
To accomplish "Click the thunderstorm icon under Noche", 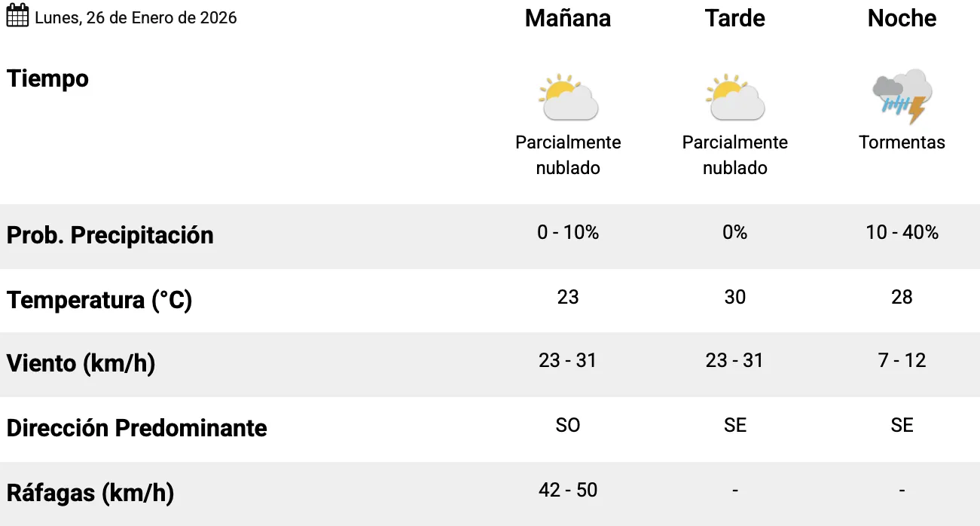I will 902,97.
